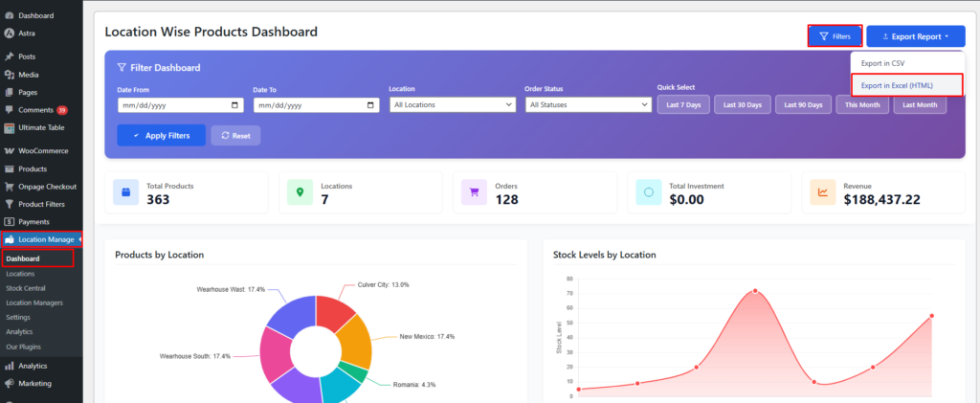Image resolution: width=980 pixels, height=403 pixels.
Task: Select Export in CSV option
Action: click(x=882, y=63)
